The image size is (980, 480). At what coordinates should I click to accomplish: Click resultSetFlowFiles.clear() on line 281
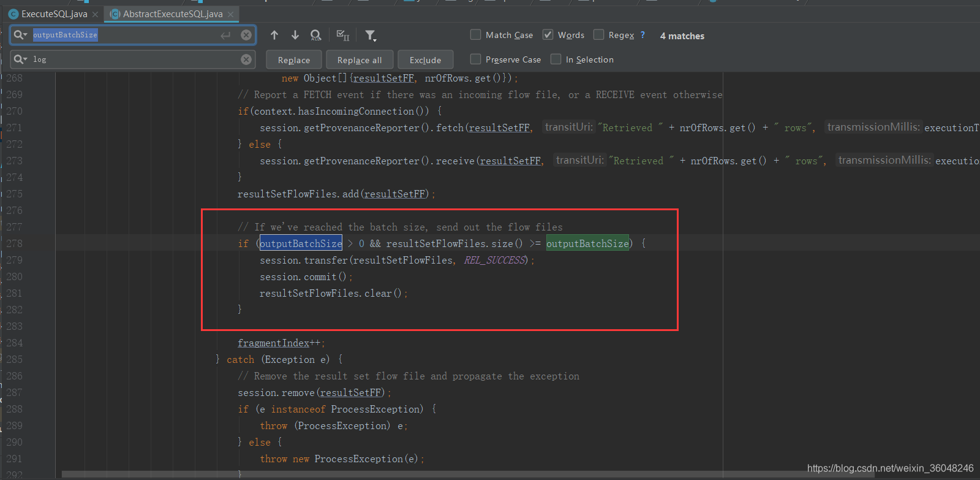(331, 293)
